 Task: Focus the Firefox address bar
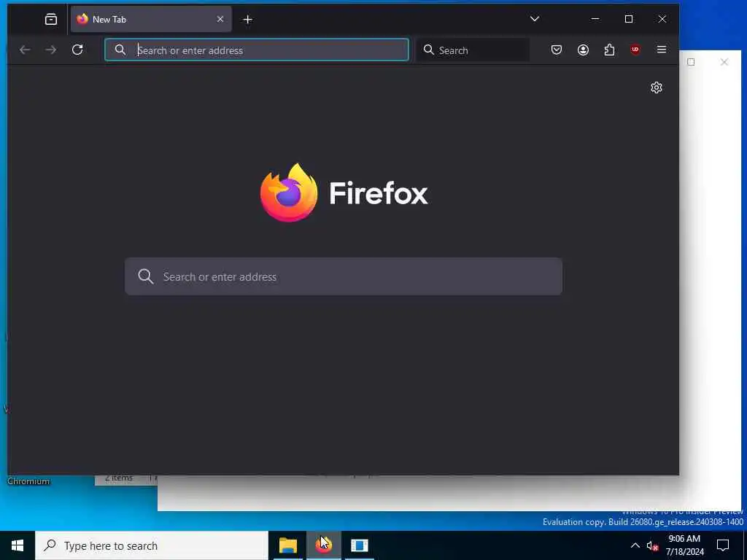coord(257,50)
